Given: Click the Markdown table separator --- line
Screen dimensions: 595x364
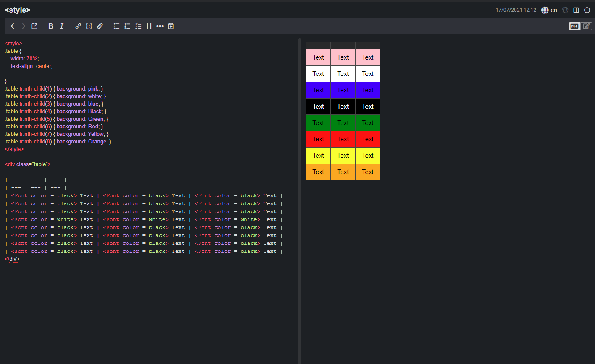Looking at the screenshot, I should [x=36, y=187].
